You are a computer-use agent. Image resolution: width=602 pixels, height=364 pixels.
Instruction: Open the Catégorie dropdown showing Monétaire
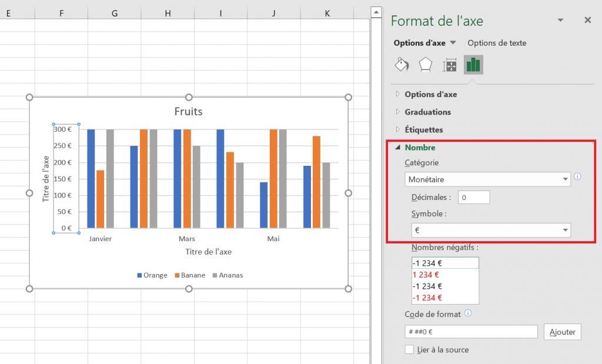click(x=487, y=178)
